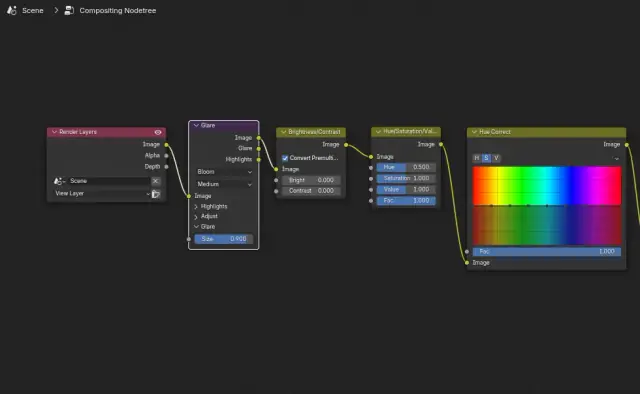Click the hue correction curve widget
This screenshot has width=640, height=394.
(547, 205)
